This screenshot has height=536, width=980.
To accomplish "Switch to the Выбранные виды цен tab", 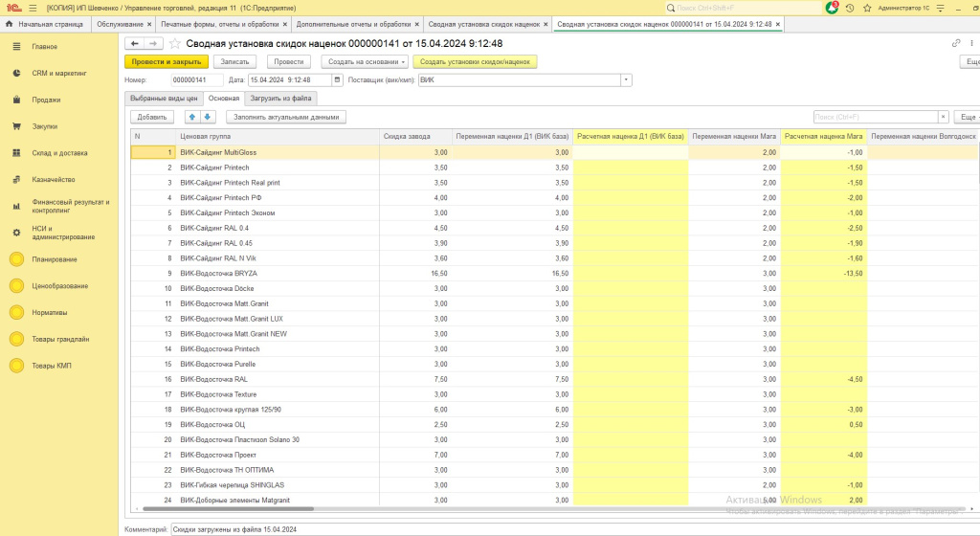I will click(x=166, y=98).
